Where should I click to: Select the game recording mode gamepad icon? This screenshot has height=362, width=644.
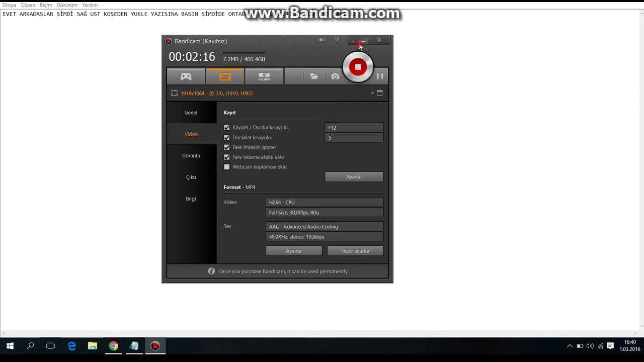[186, 76]
